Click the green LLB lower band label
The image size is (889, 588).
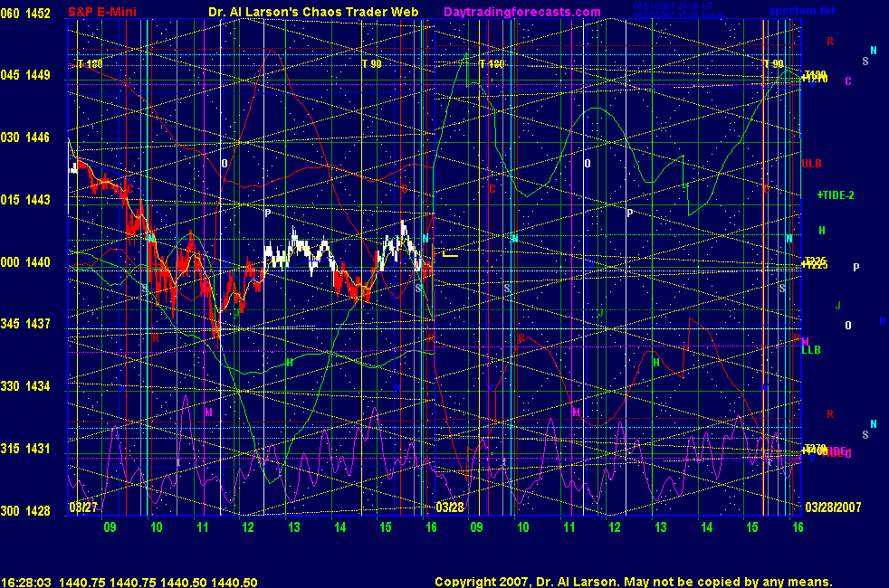click(811, 350)
